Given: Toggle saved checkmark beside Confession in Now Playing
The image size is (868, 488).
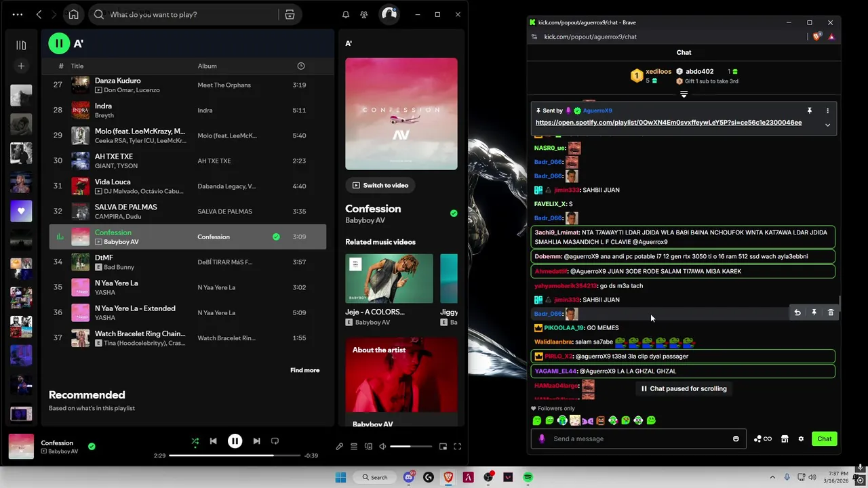Looking at the screenshot, I should (454, 213).
